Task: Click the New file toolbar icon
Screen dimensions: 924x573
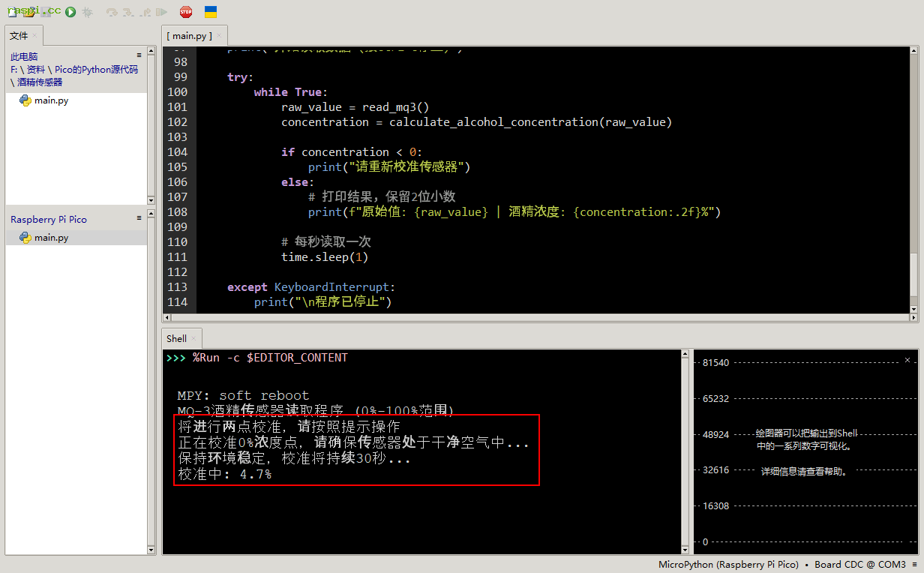Action: [x=11, y=12]
